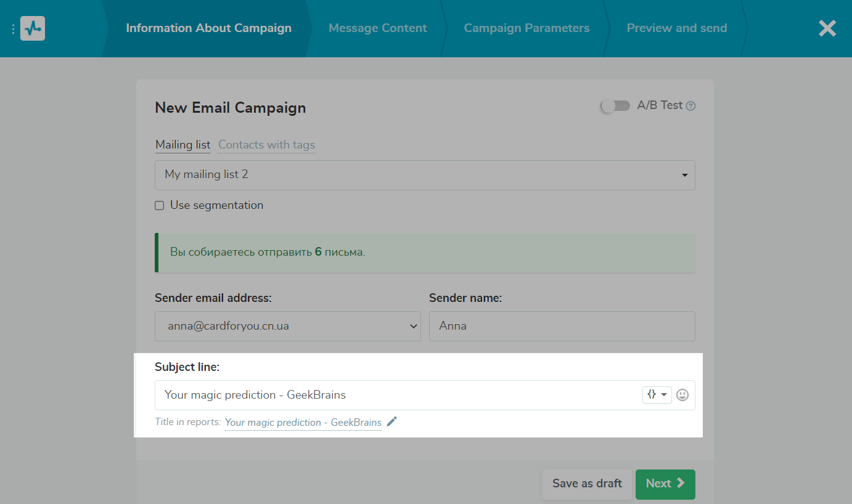852x504 pixels.
Task: Click into the Sender name field
Action: point(562,327)
